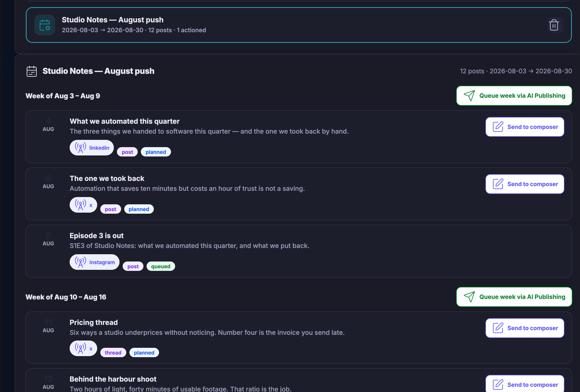Click the 'thread' type tag on Pricing thread
This screenshot has width=580, height=392.
click(x=113, y=353)
